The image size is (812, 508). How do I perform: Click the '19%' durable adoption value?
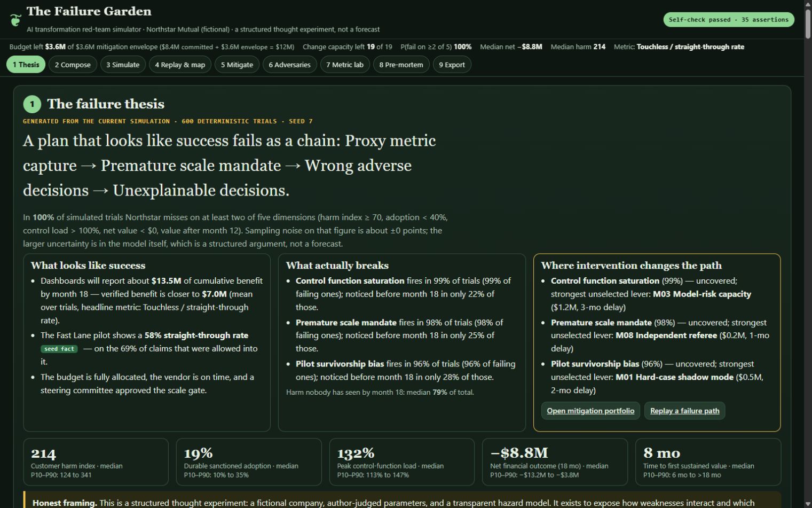point(199,454)
